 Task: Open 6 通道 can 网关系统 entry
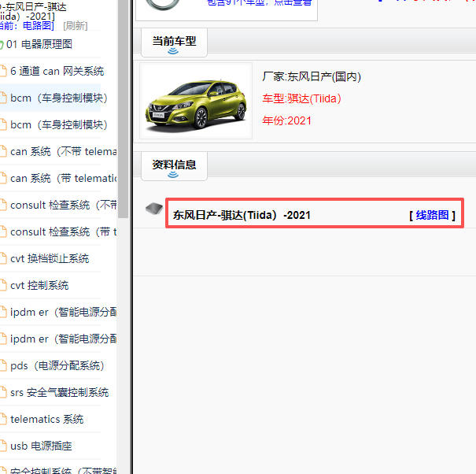tap(57, 71)
